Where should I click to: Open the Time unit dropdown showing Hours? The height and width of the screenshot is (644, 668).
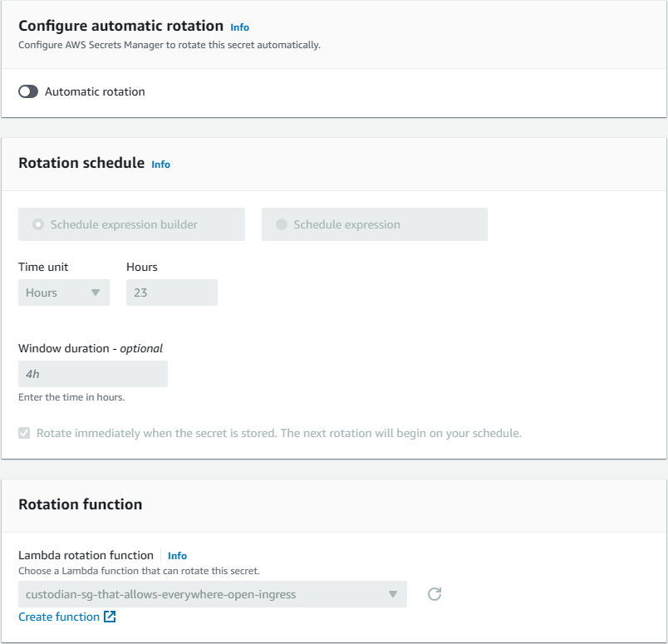point(64,293)
